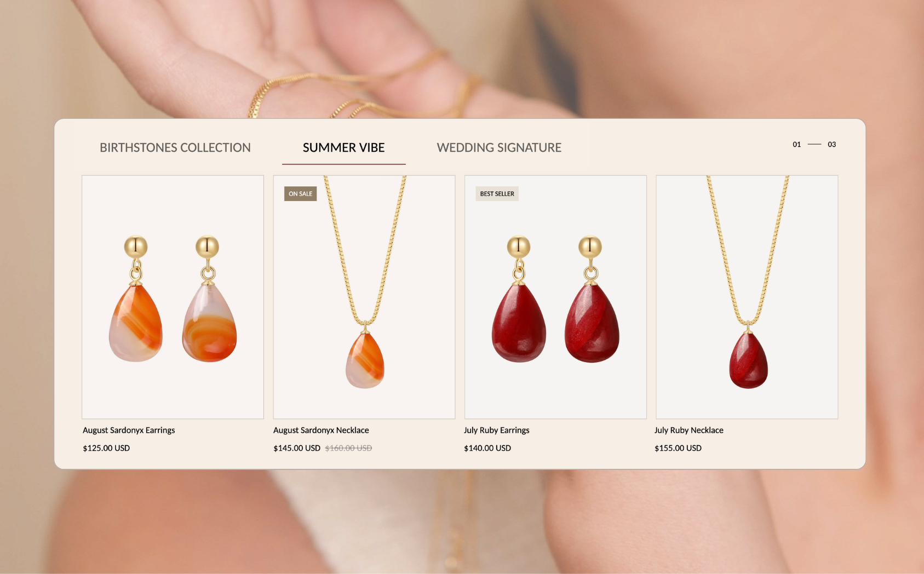Follow the July Ruby Earrings title link

coord(497,430)
